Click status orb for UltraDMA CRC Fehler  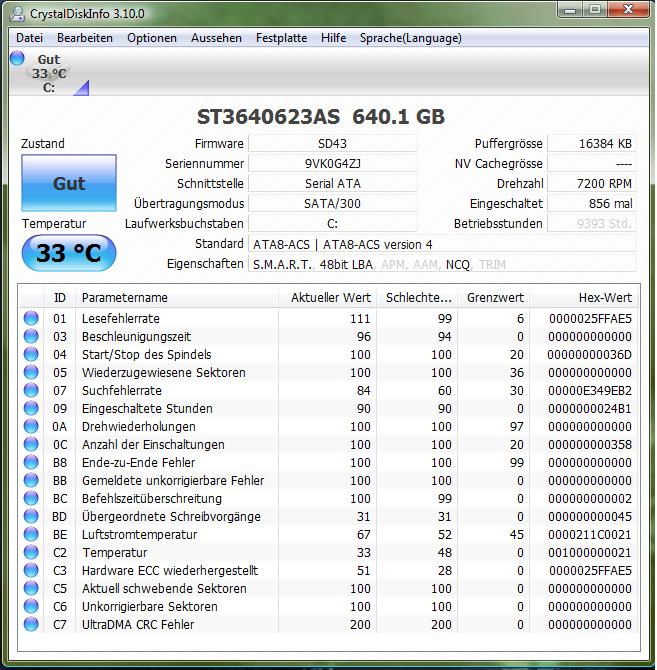(31, 624)
